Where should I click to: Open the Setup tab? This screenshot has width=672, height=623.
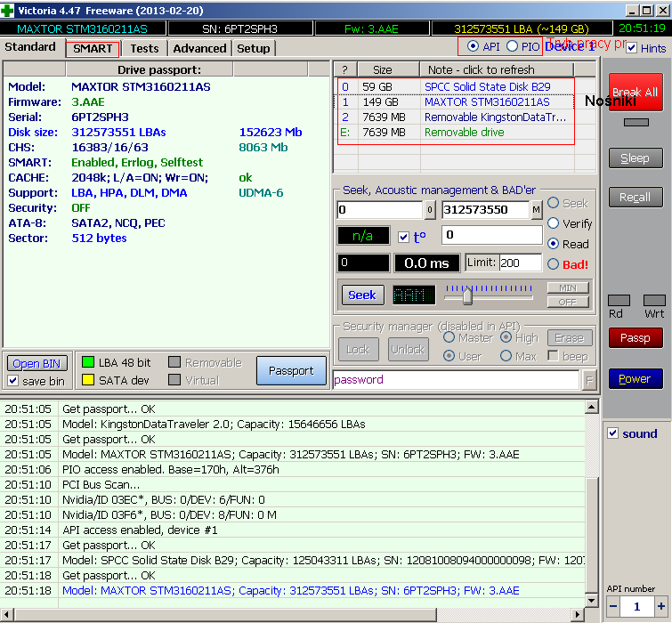tap(254, 48)
